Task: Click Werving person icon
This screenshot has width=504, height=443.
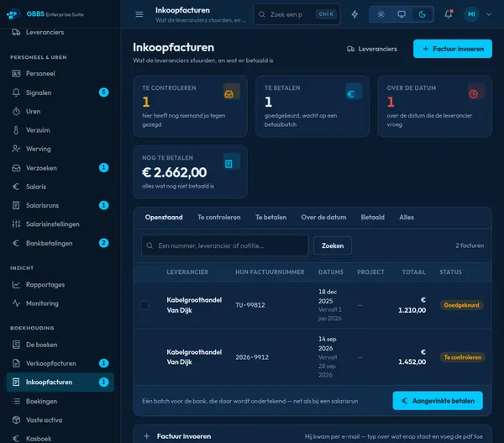Action: 16,149
